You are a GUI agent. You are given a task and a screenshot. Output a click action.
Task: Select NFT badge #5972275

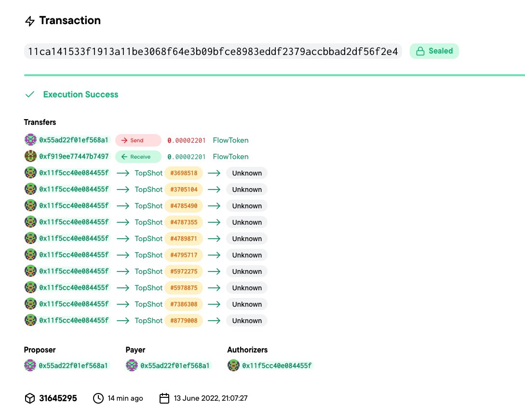coord(184,271)
